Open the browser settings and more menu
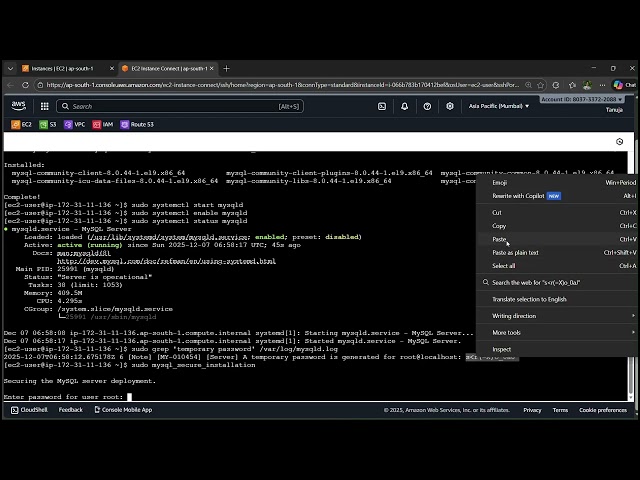This screenshot has height=480, width=640. (602, 85)
